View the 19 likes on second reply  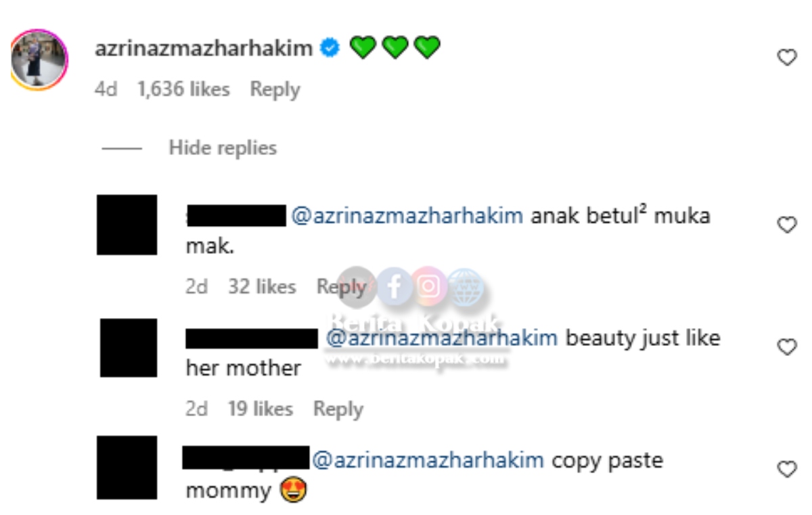[261, 409]
